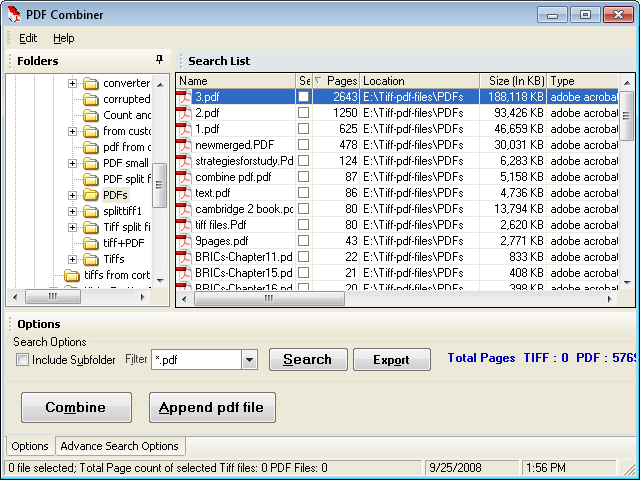The image size is (640, 480).
Task: Click the converter folder icon
Action: 91,83
